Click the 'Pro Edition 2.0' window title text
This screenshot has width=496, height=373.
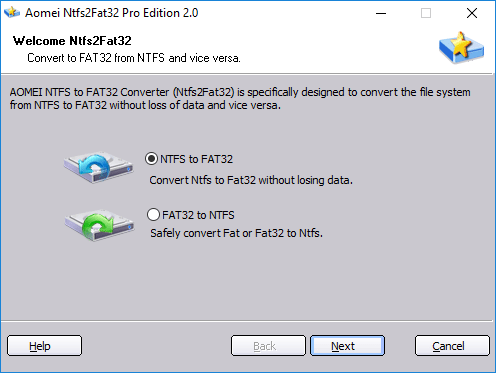(x=160, y=13)
